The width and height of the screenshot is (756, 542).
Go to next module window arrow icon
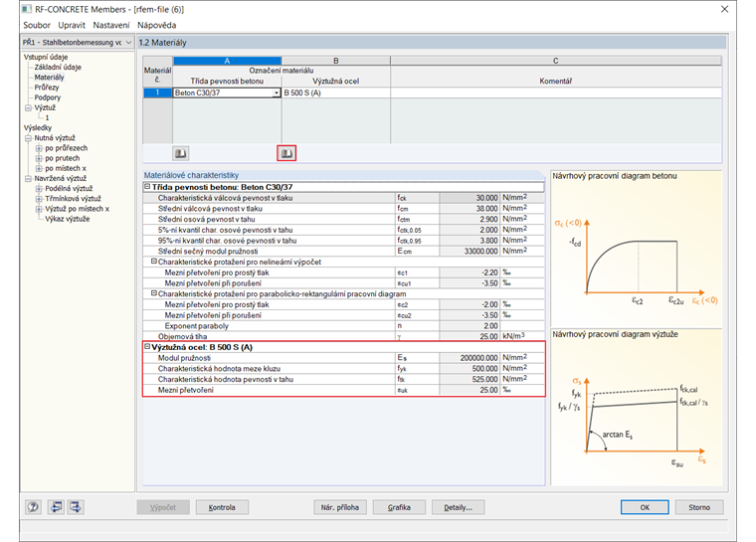point(76,507)
